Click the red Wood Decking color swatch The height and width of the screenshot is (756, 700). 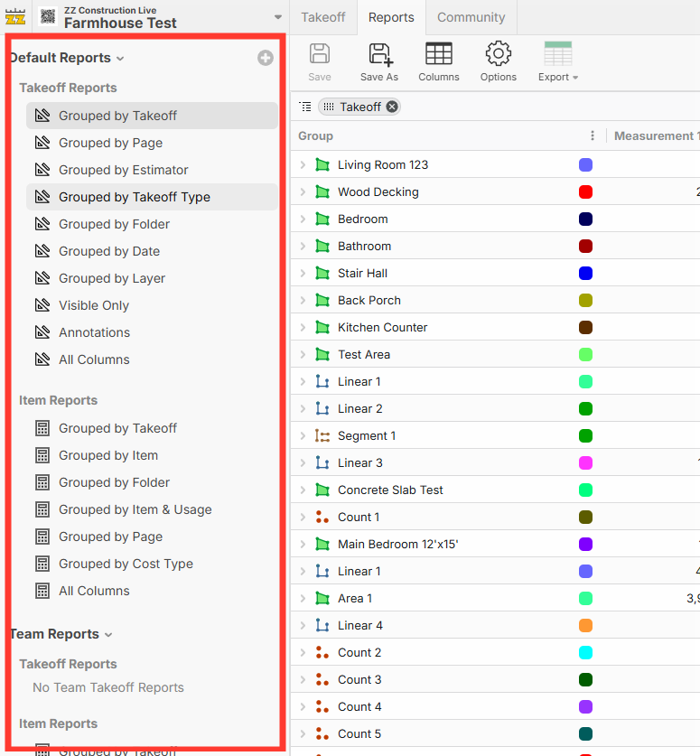click(585, 191)
